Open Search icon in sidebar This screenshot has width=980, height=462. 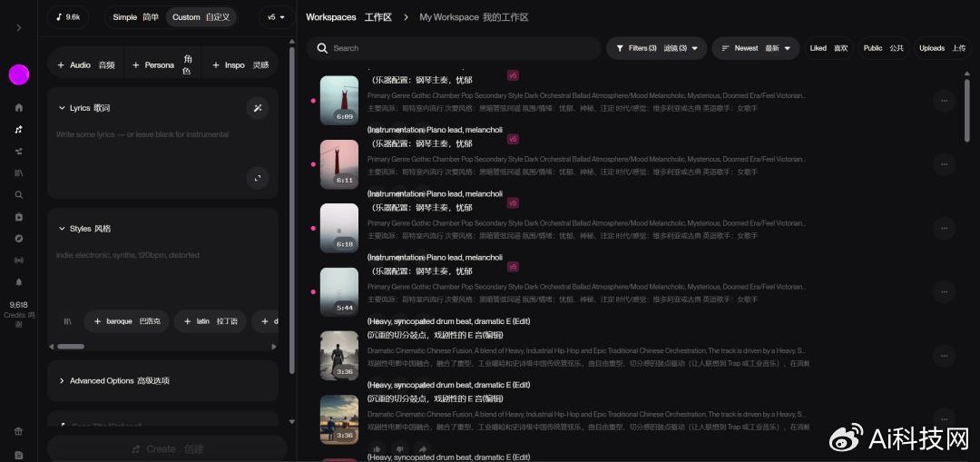point(19,195)
